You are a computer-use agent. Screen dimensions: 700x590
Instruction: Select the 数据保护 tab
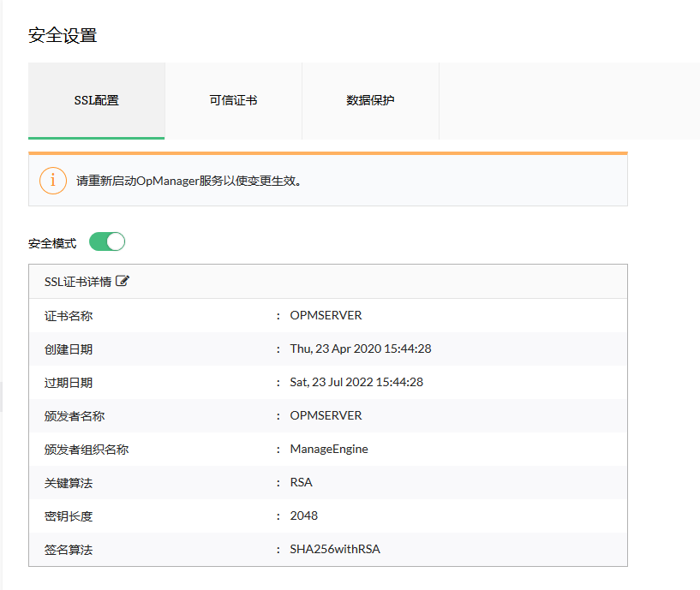370,100
